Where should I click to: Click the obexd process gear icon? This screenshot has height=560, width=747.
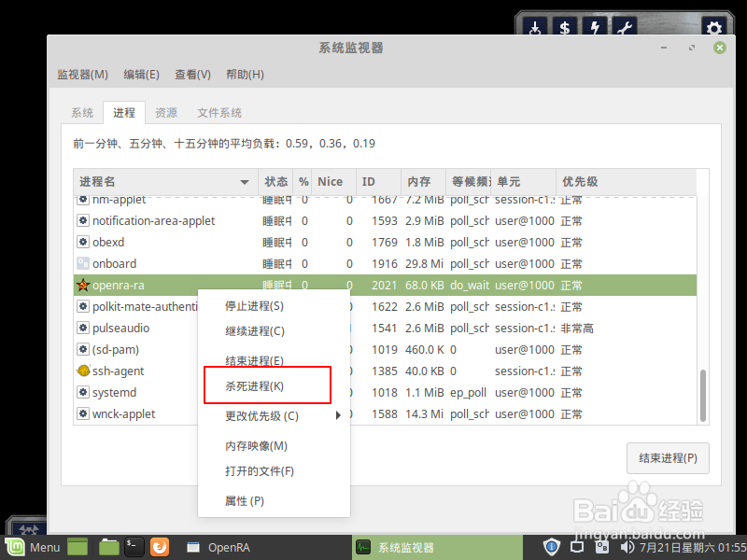(x=83, y=242)
